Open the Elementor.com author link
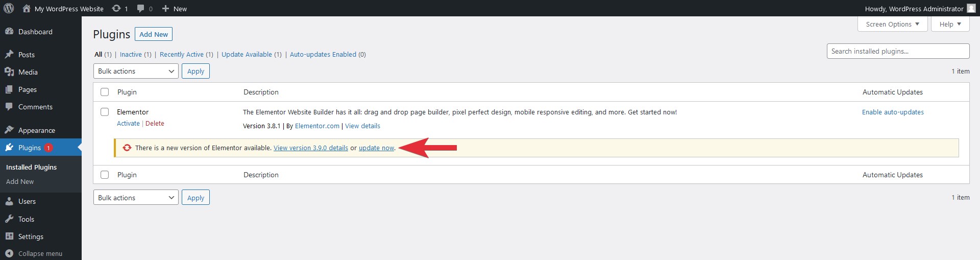This screenshot has height=260, width=980. 317,126
